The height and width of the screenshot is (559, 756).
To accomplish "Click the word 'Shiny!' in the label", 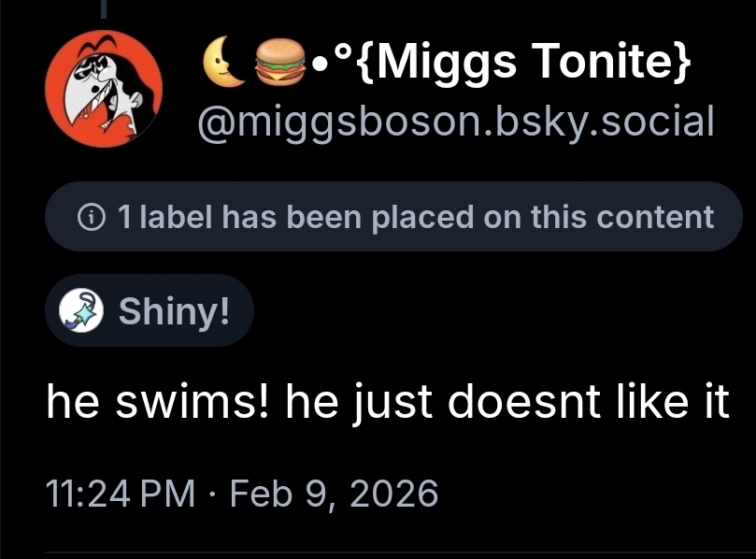I will 173,311.
